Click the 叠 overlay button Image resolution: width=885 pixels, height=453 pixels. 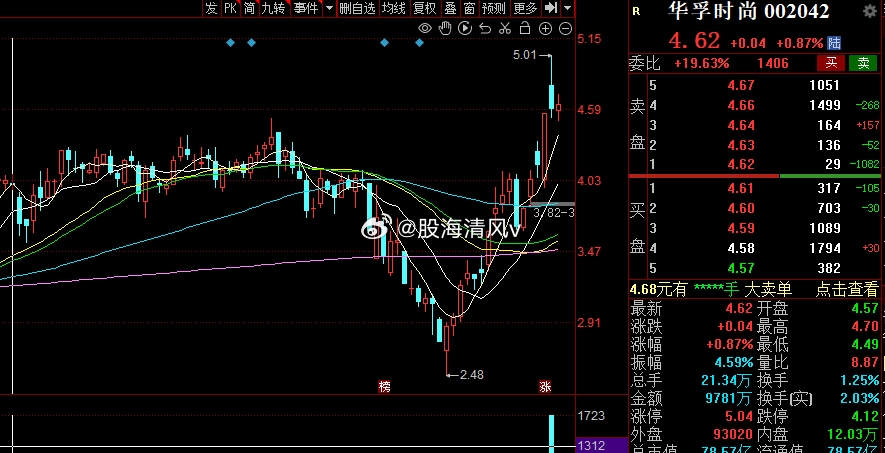click(450, 8)
